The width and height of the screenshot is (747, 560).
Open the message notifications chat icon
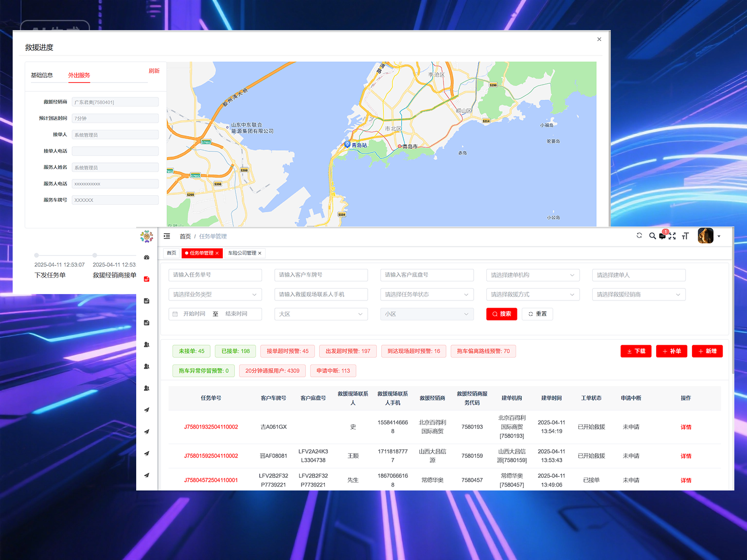tap(662, 236)
